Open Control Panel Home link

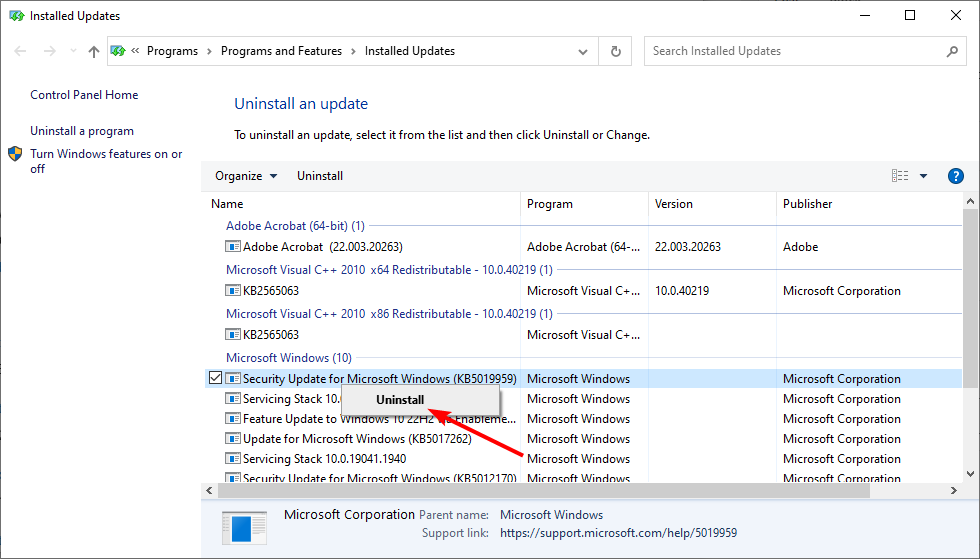84,95
